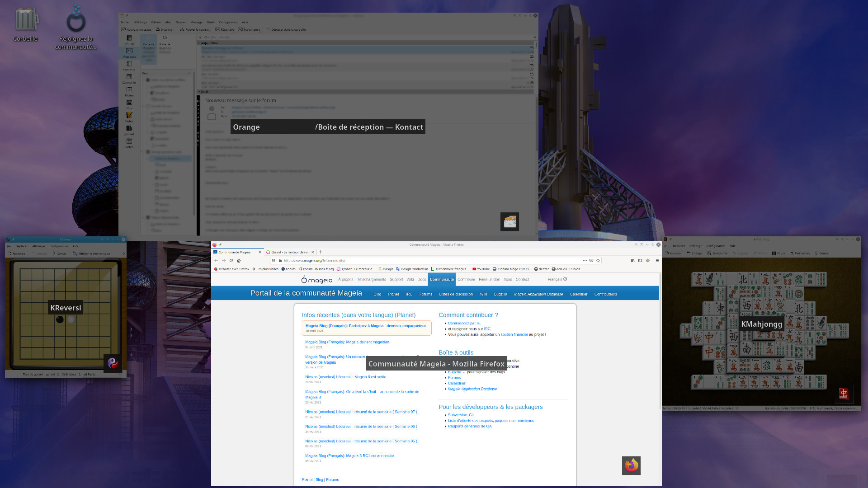Click Pause in KMahjongg toolbar
Screen dimensions: 868x488
(778, 253)
